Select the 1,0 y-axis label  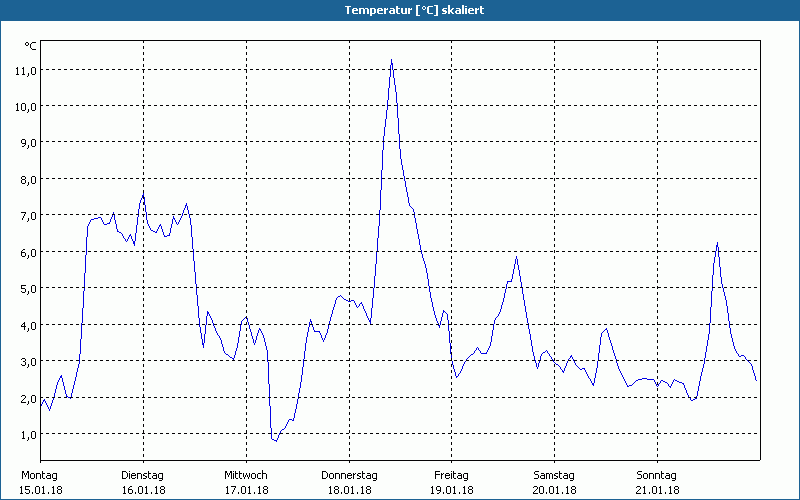coord(27,434)
